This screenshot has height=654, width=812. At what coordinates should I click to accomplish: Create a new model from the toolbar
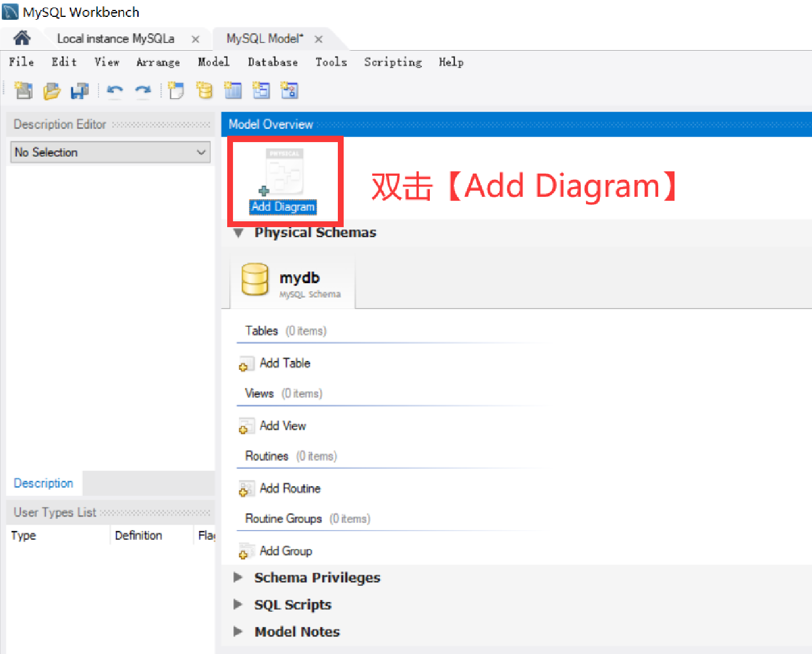23,90
